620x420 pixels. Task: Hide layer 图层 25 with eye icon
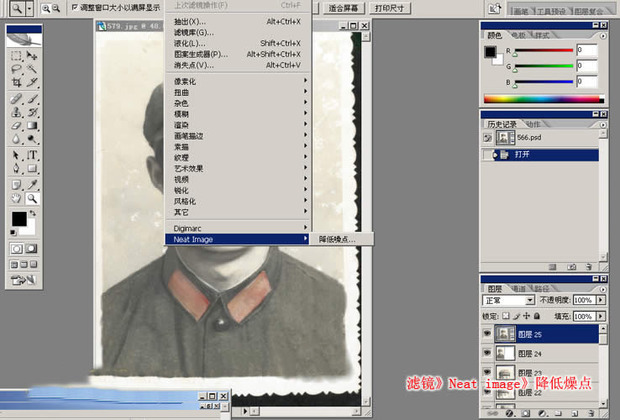[x=487, y=335]
